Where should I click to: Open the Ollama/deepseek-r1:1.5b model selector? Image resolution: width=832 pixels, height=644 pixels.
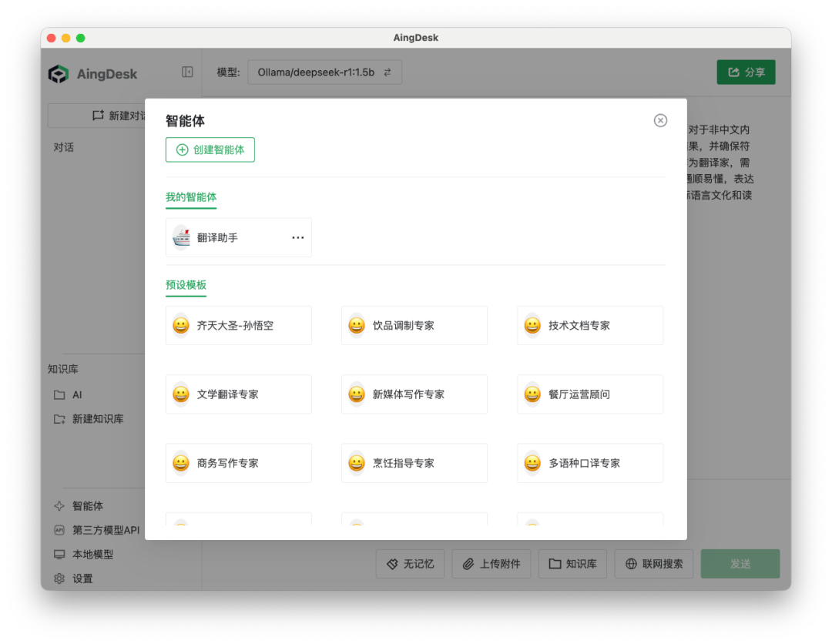click(x=324, y=72)
